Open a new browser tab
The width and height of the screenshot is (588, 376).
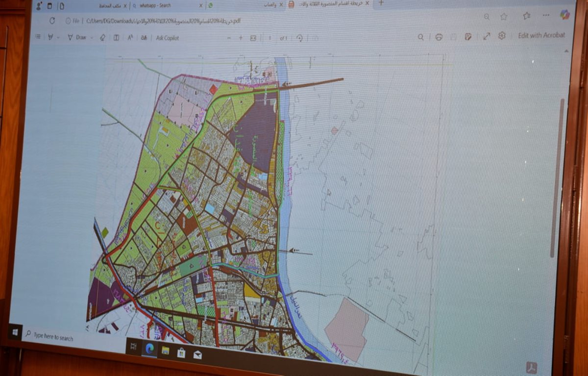point(381,3)
